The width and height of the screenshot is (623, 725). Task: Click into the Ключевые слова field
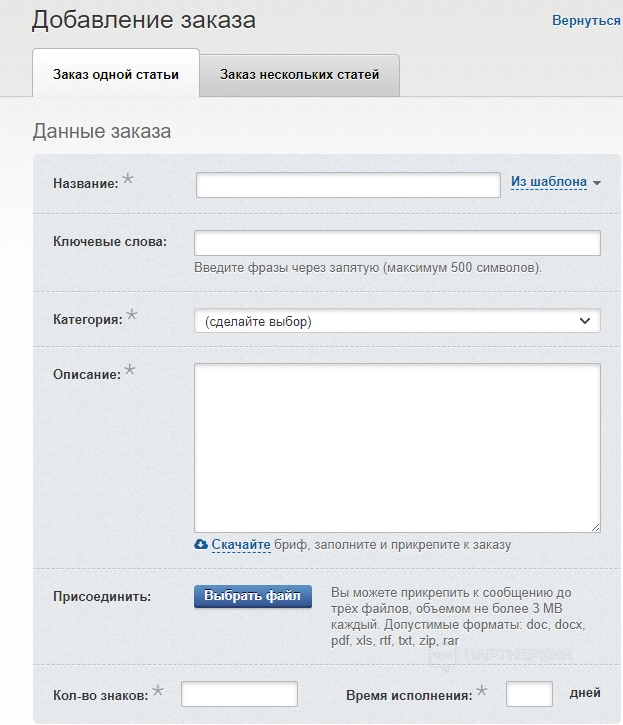point(397,243)
